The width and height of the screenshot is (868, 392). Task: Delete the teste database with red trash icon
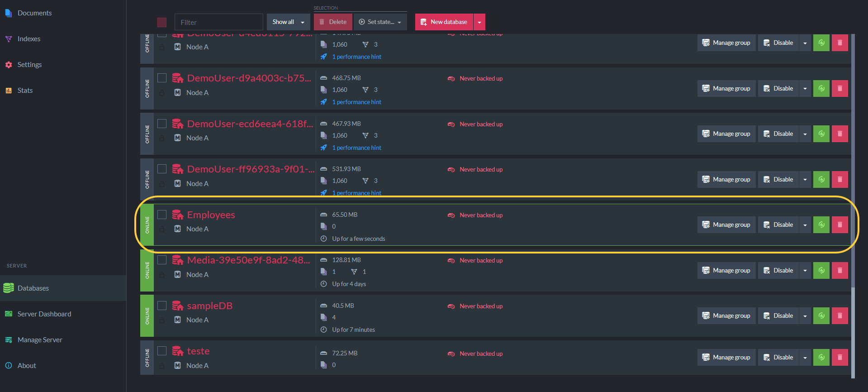pos(840,358)
